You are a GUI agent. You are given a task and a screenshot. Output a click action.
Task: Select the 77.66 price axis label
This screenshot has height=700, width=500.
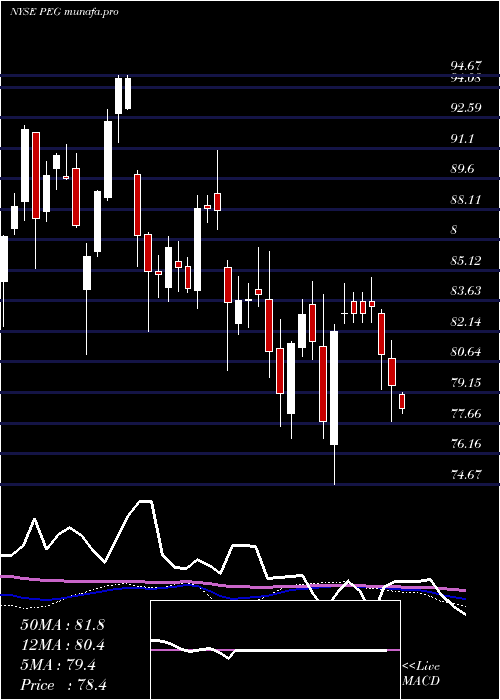466,413
